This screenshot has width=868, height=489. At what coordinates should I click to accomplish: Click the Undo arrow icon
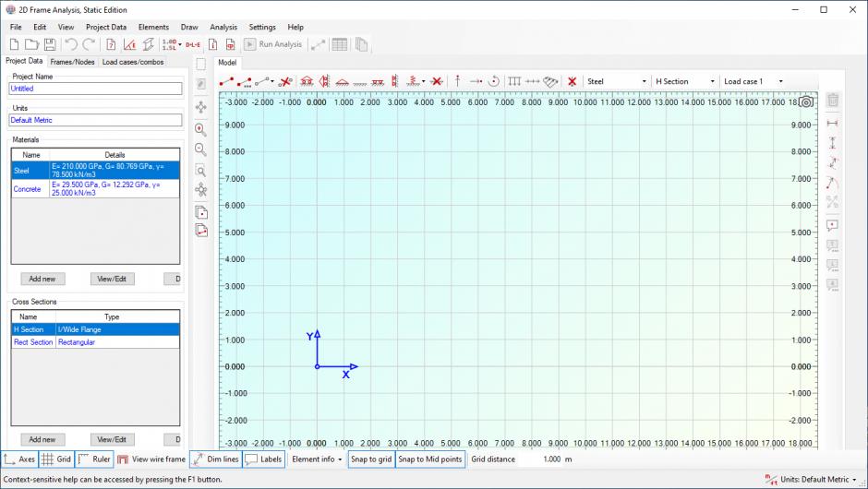(71, 44)
